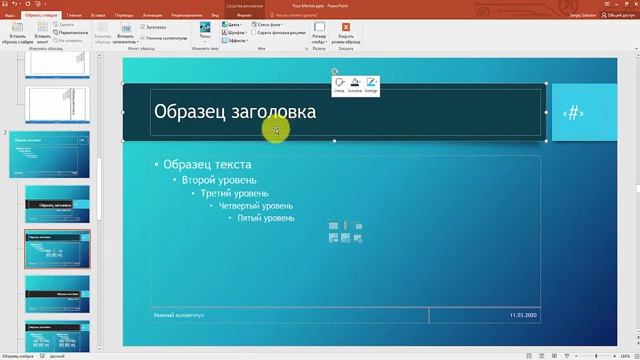Image resolution: width=640 pixels, height=360 pixels.
Task: Click the slide number '#' placeholder
Action: point(573,113)
